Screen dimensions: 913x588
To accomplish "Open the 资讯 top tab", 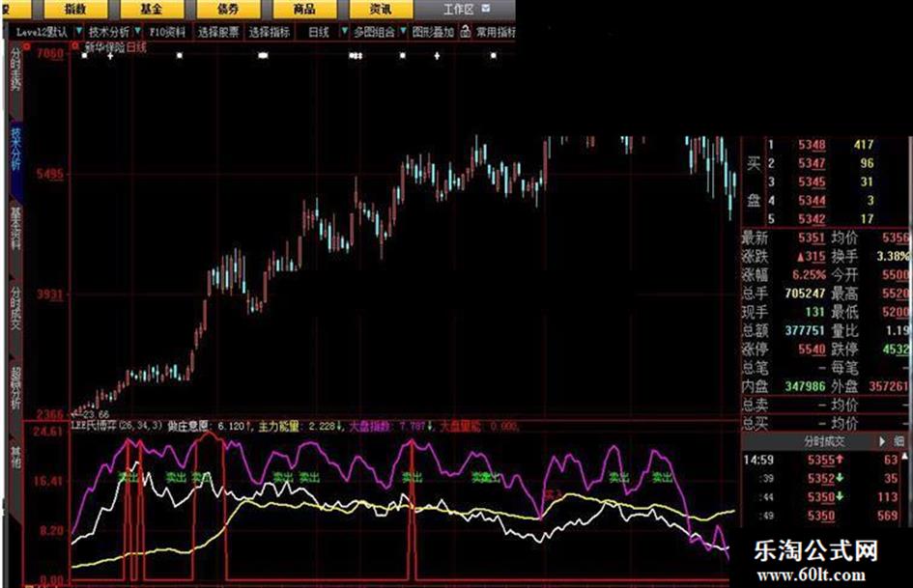I will [381, 9].
